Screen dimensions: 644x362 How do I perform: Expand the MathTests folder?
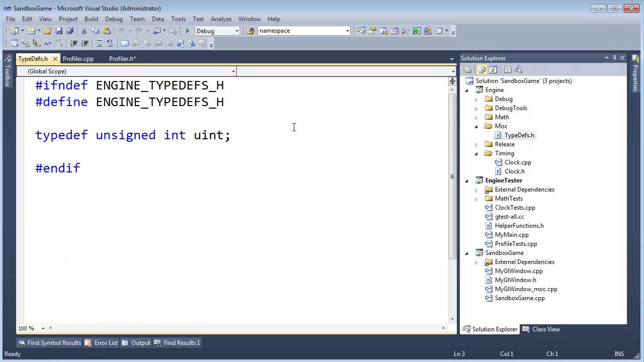(x=476, y=199)
